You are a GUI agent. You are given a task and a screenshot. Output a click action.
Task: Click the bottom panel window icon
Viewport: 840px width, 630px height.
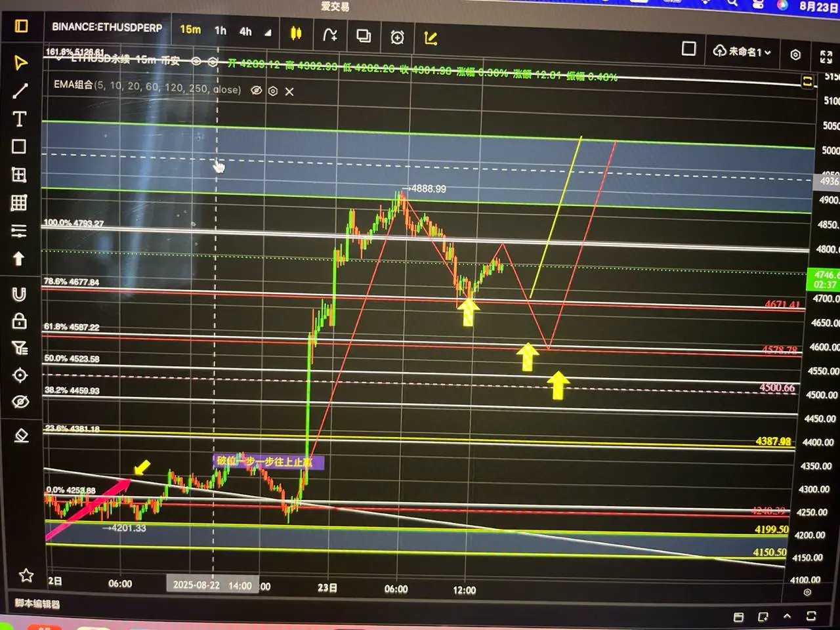click(738, 617)
